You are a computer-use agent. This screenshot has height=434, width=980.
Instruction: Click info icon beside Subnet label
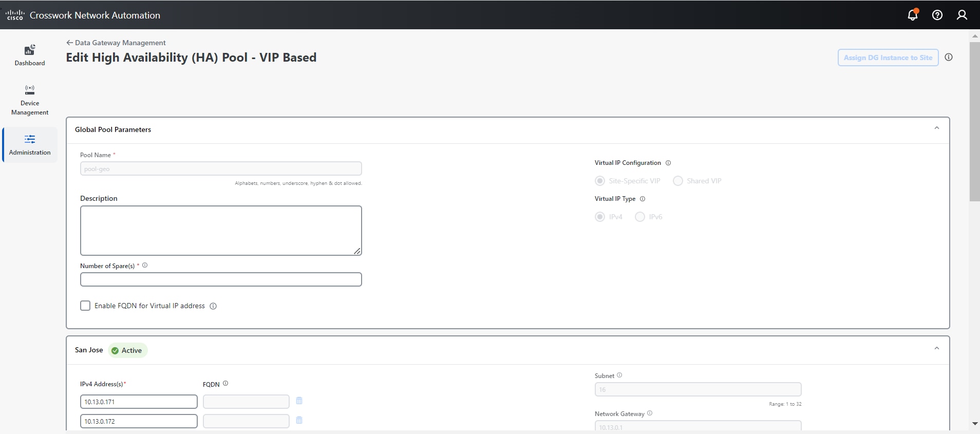[x=619, y=375]
